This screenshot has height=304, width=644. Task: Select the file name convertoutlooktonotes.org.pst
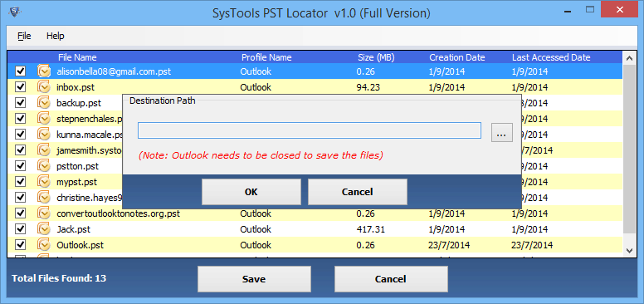point(119,213)
